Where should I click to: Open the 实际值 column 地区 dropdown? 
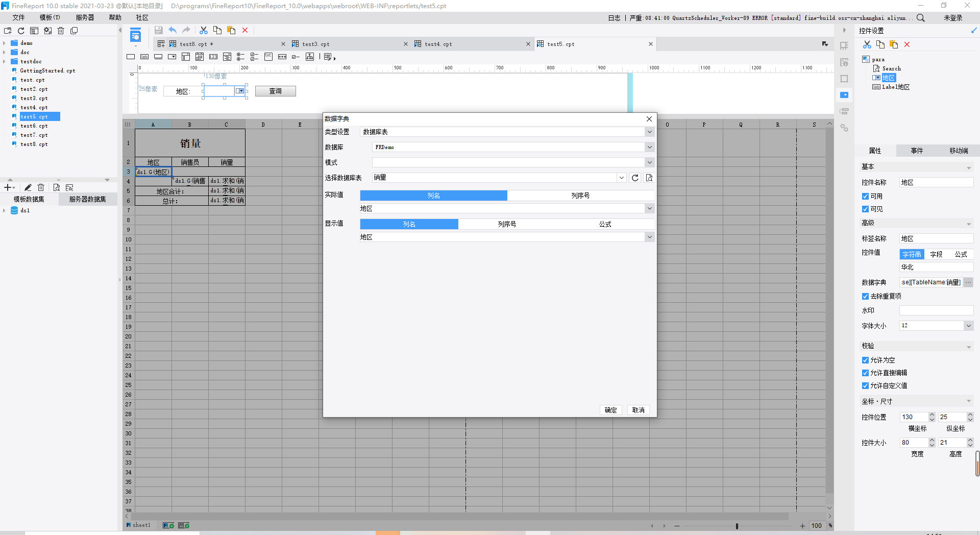[649, 208]
